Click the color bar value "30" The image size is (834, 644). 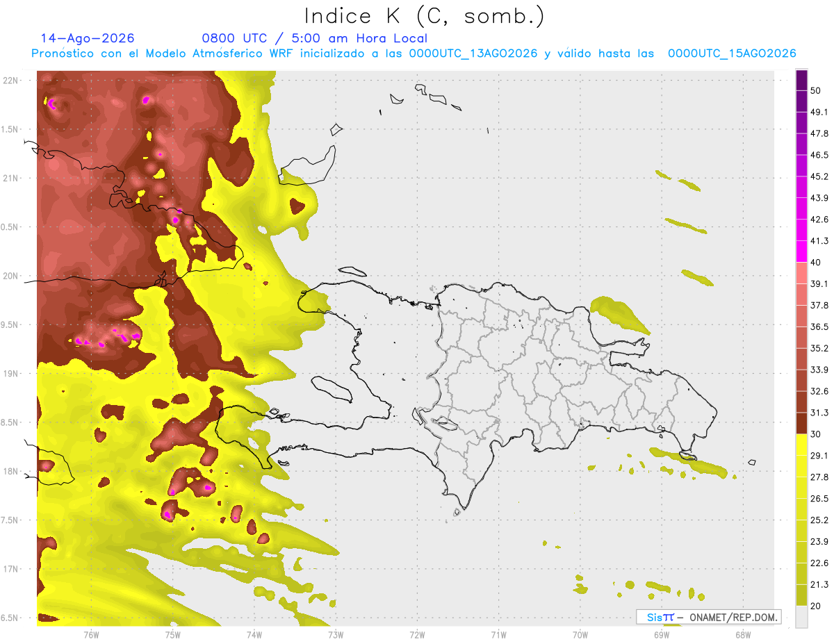[x=816, y=435]
